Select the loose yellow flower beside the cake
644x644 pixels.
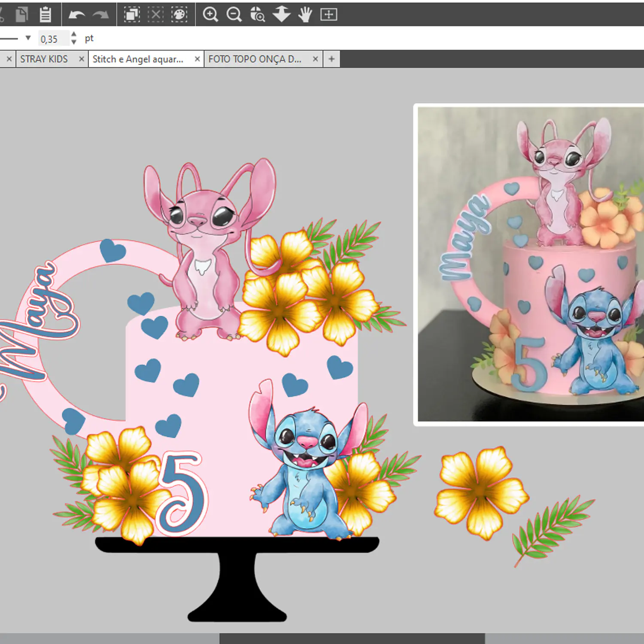[482, 492]
